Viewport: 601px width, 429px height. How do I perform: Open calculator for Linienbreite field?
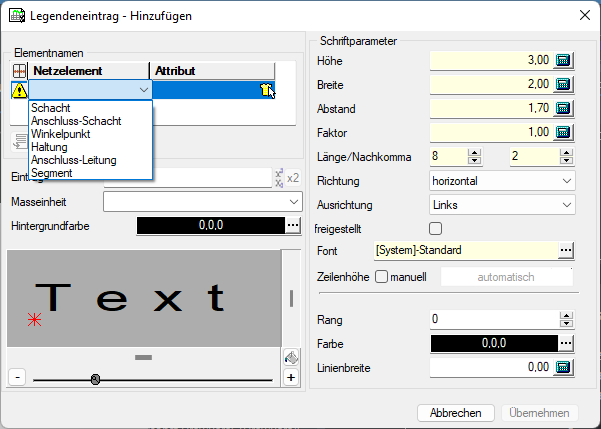click(x=562, y=368)
